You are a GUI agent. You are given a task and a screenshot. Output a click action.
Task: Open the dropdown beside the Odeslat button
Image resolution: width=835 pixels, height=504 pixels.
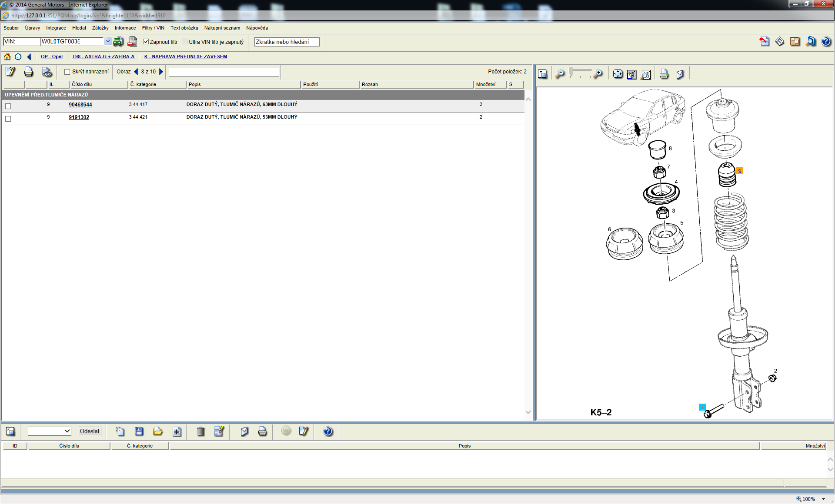pos(67,431)
